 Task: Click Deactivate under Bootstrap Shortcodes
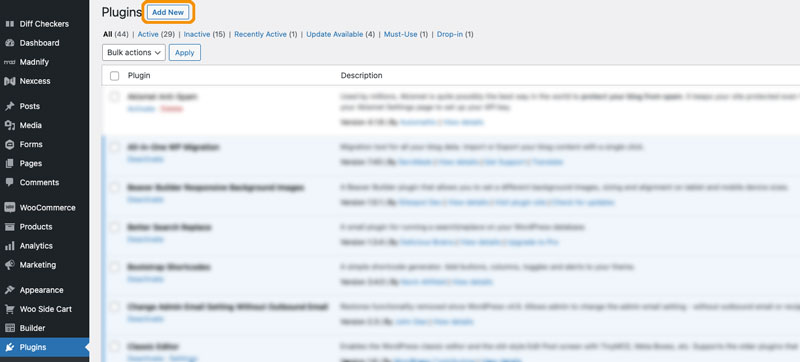(x=145, y=279)
